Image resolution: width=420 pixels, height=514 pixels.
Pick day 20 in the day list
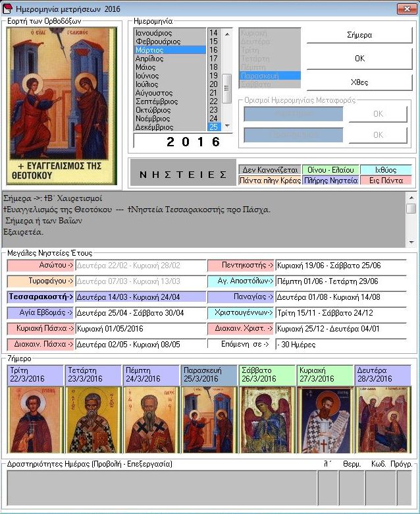click(214, 84)
